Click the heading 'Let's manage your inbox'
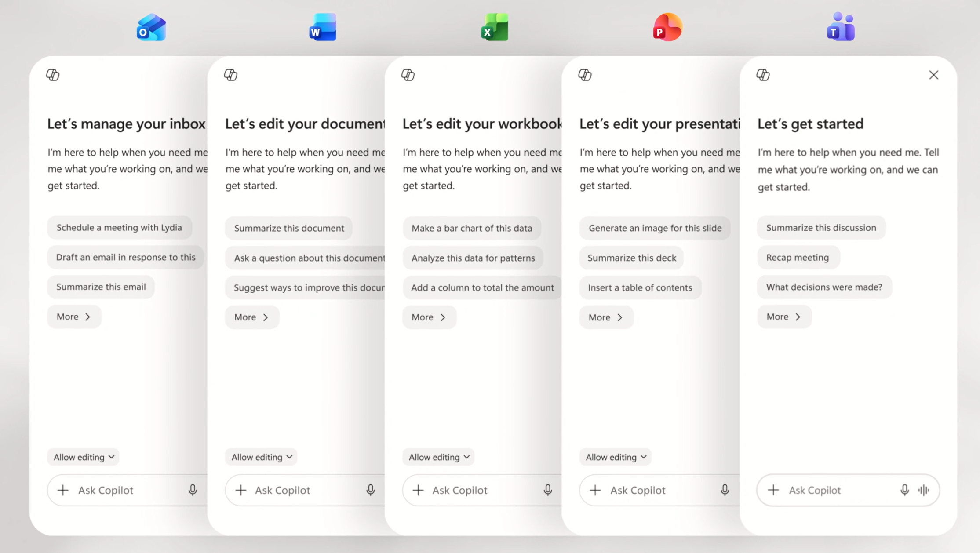Screen dimensions: 980x553 (x=127, y=124)
